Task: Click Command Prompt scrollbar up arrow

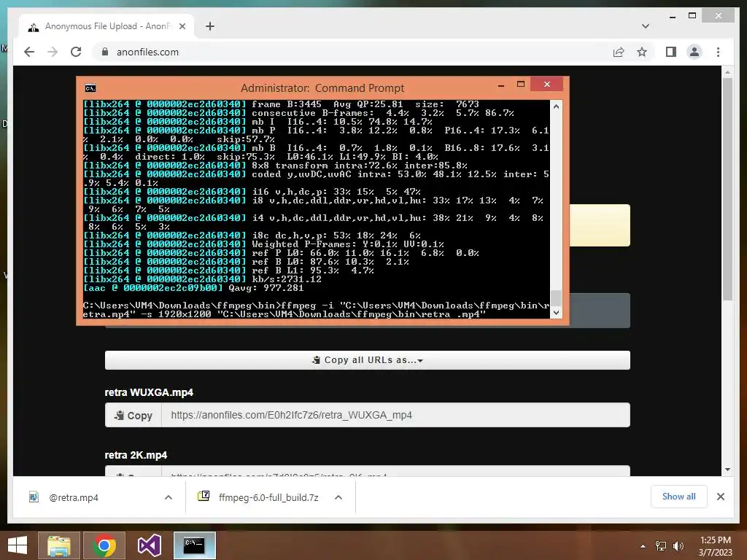Action: [x=556, y=106]
